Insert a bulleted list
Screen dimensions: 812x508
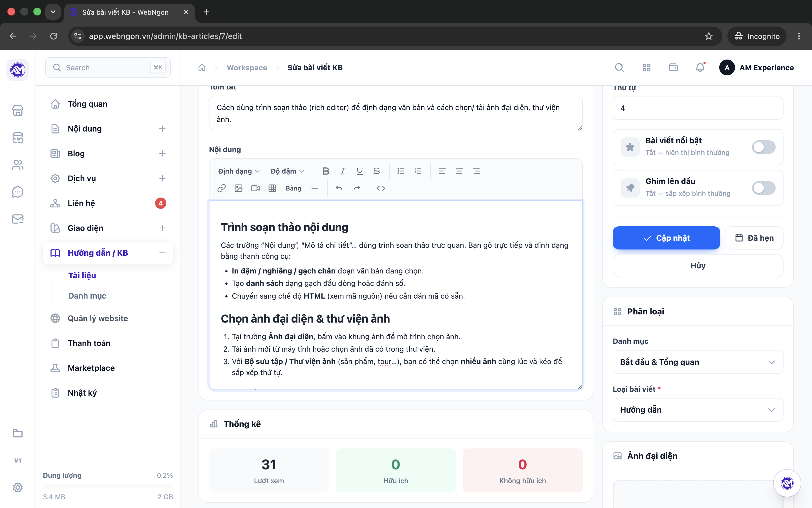[x=401, y=171]
